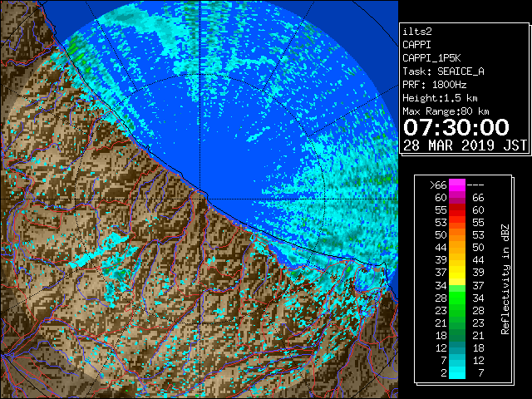Pick the cyan 2–7 dBZ swatch
Image resolution: width=532 pixels, height=399 pixels.
click(x=457, y=372)
